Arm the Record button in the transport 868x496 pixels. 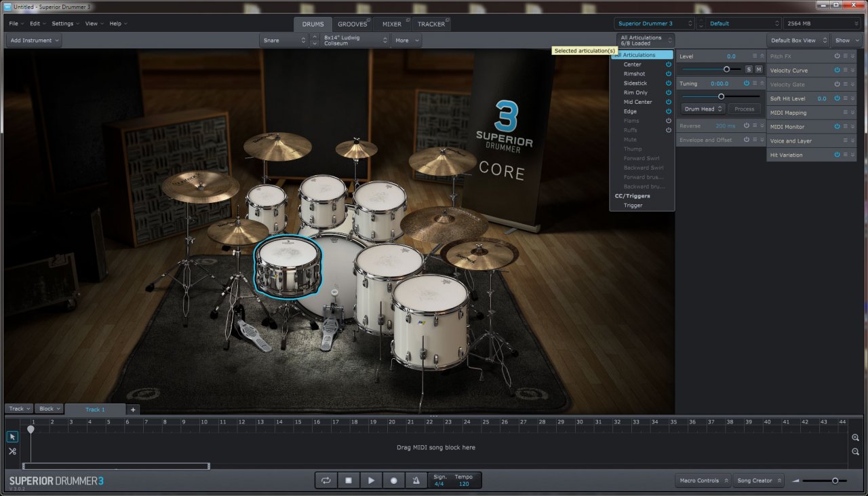[393, 480]
